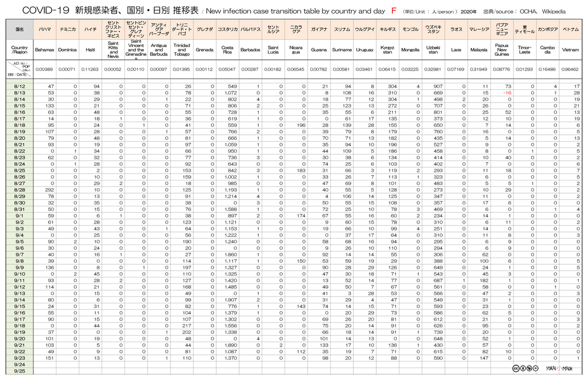Click the Japanese header バハマ

(44, 29)
